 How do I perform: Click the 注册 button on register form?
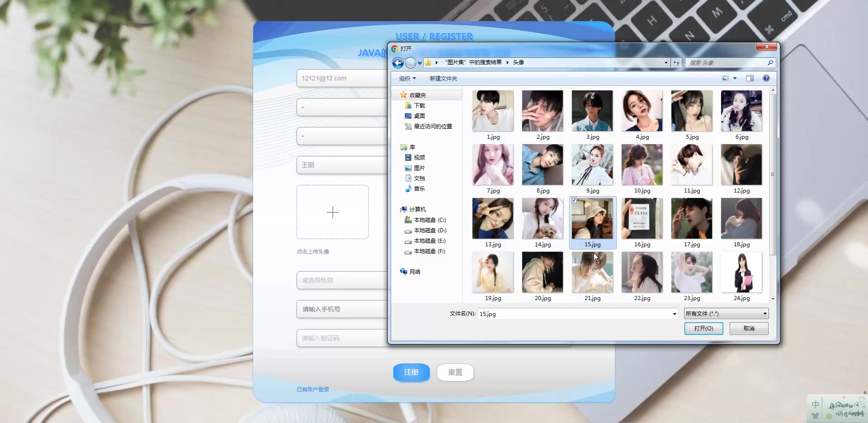(411, 372)
